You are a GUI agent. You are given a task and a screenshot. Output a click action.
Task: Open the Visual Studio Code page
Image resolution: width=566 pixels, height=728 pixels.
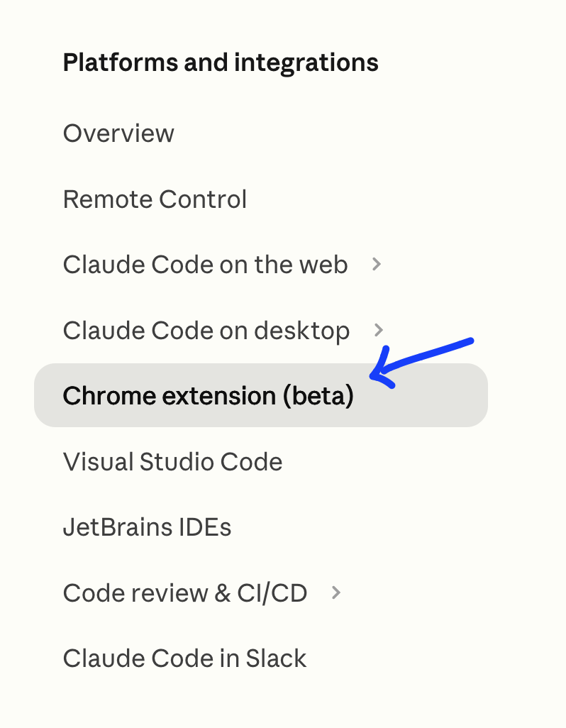pos(172,462)
